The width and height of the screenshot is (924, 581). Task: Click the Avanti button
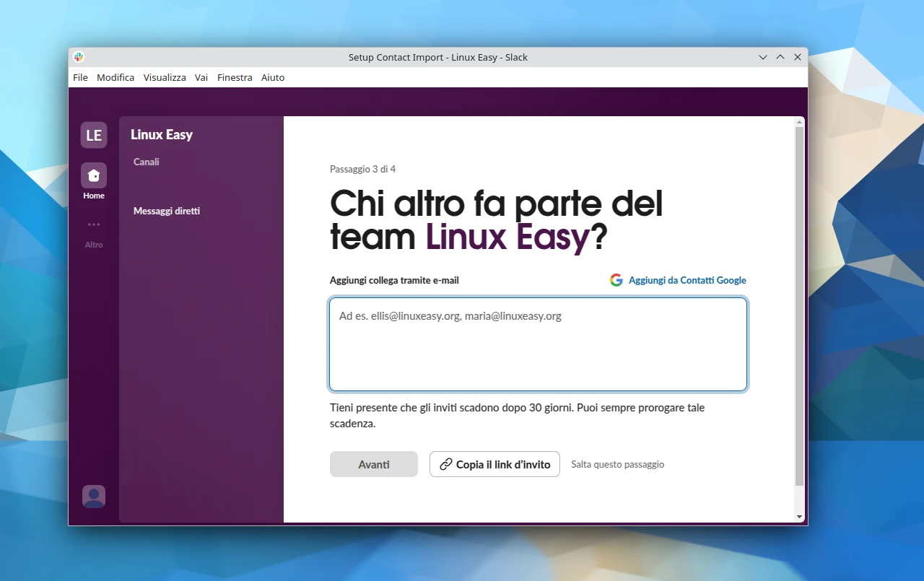(x=373, y=464)
